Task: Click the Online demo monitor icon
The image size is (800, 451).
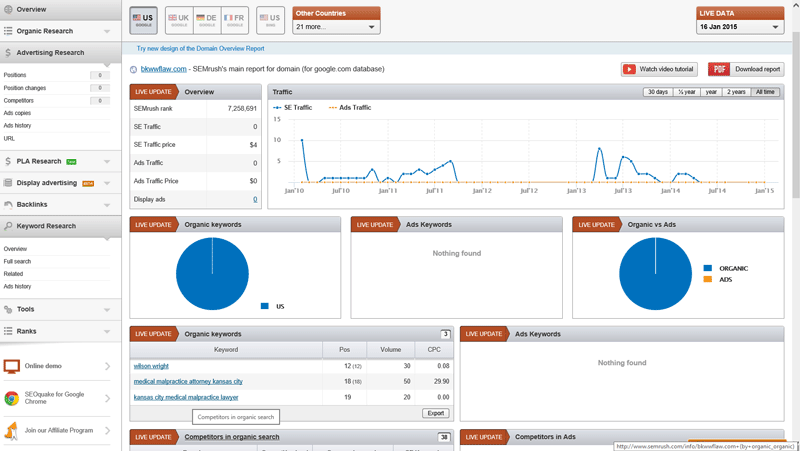Action: (x=12, y=366)
